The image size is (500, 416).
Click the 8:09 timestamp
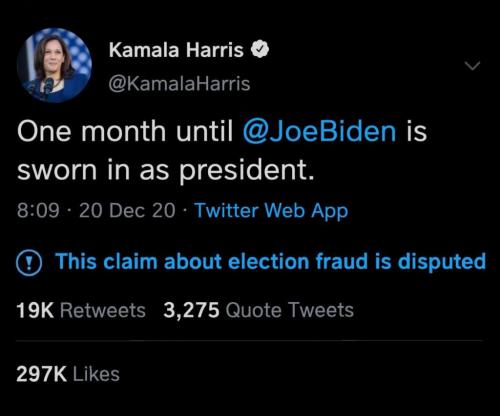38,211
